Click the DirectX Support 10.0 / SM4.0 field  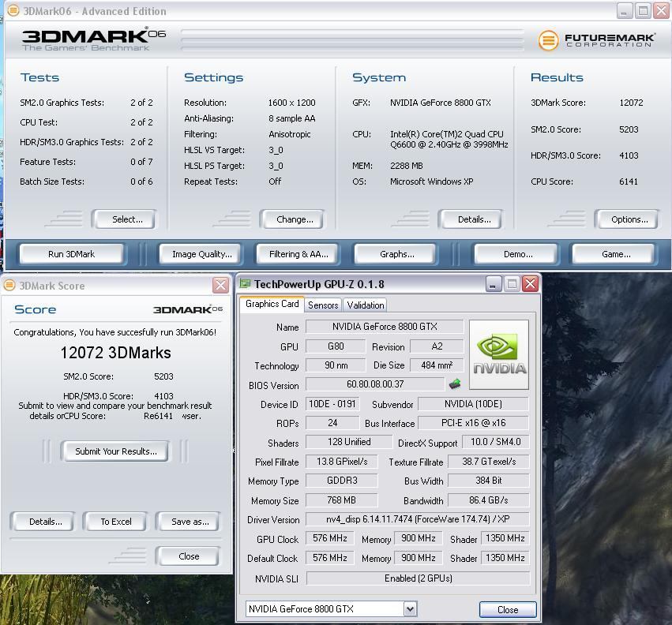pyautogui.click(x=495, y=442)
